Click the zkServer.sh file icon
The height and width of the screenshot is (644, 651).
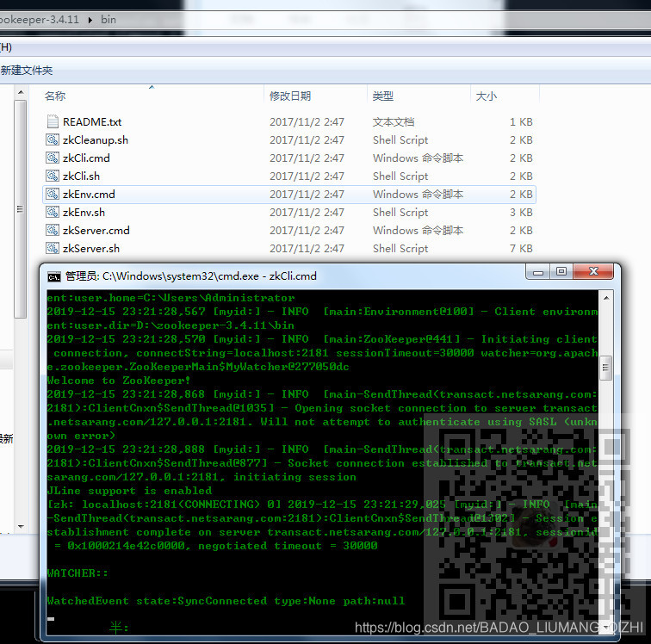53,248
